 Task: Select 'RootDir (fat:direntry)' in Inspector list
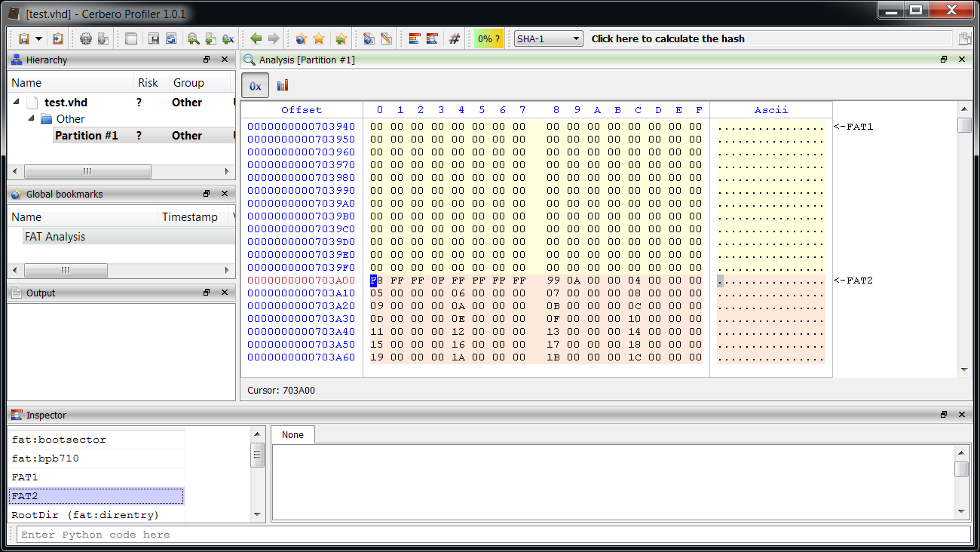click(x=96, y=514)
